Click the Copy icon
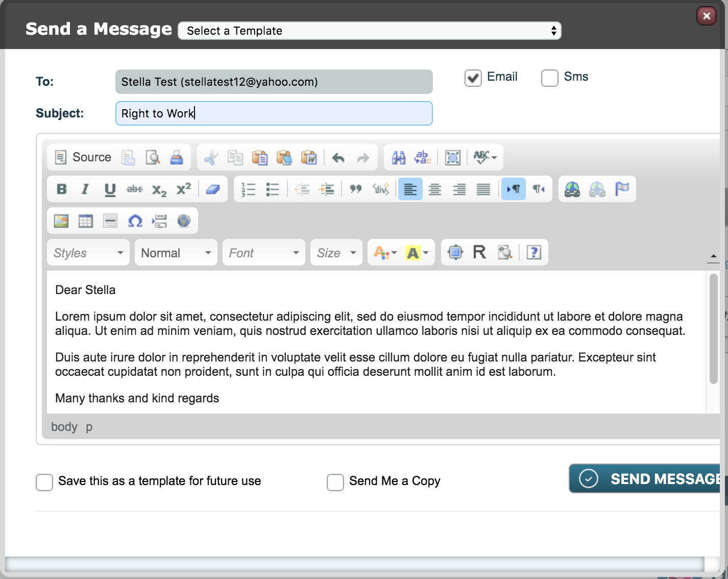728x579 pixels. click(235, 157)
